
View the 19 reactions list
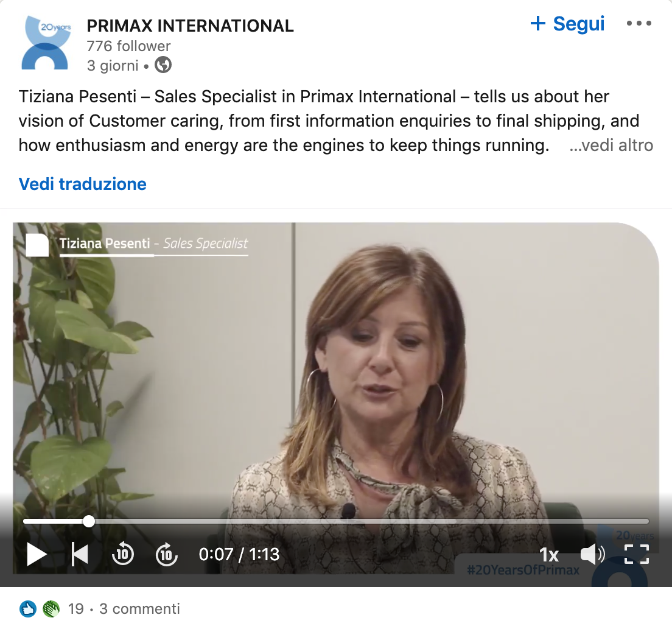point(76,609)
